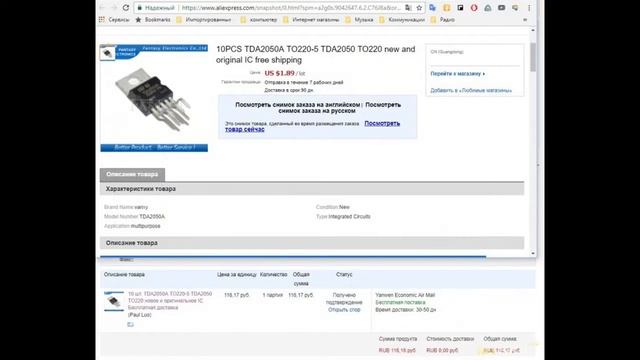Click the Цена за единицу column header
This screenshot has width=640, height=360.
pyautogui.click(x=237, y=275)
